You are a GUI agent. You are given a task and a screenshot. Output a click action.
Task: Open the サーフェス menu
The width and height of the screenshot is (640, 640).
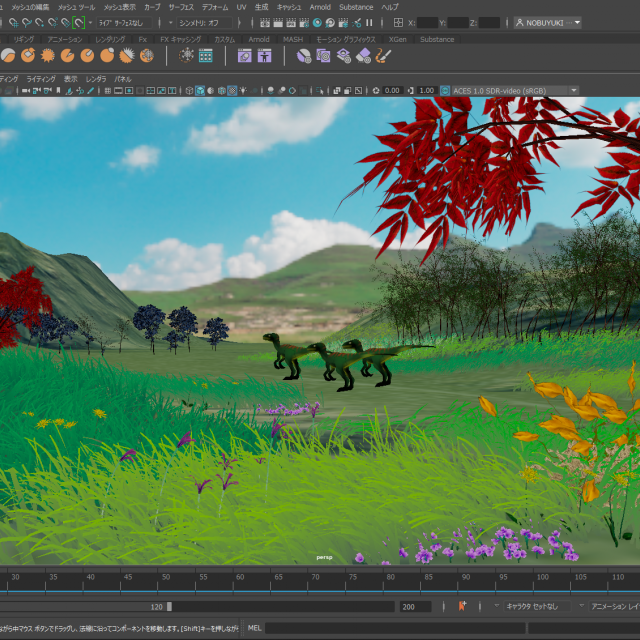[x=181, y=7]
